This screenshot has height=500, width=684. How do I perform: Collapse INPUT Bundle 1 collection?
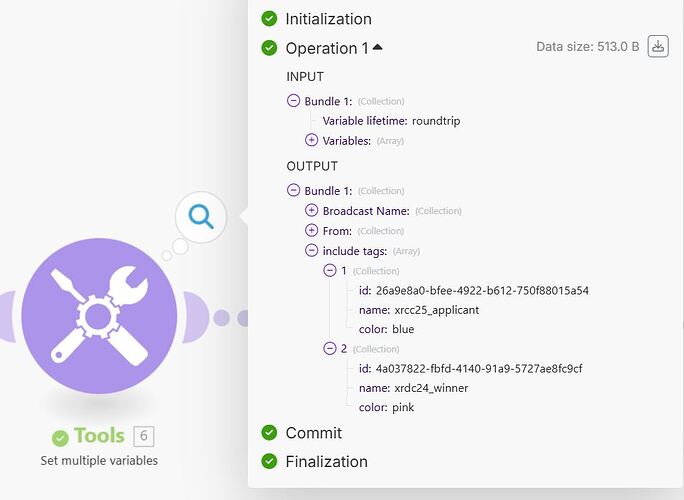tap(294, 101)
